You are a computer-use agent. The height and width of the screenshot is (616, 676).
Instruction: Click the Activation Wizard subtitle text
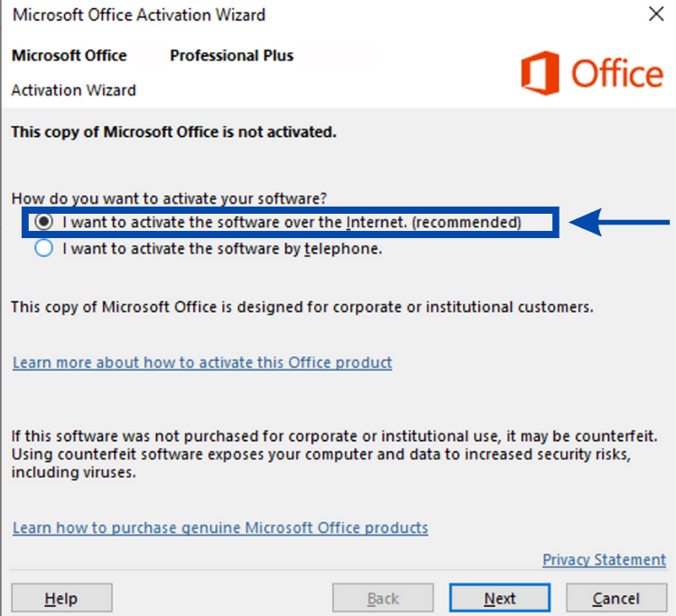(x=73, y=90)
